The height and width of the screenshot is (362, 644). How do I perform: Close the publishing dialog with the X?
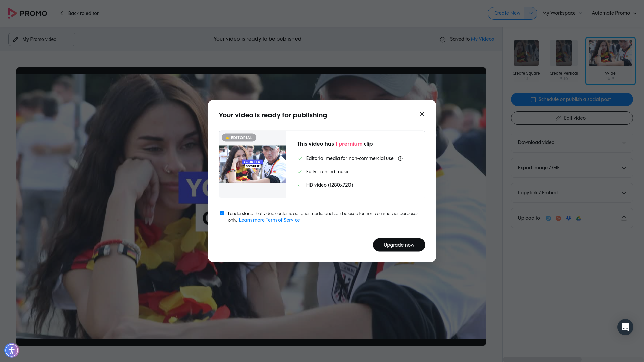tap(422, 114)
